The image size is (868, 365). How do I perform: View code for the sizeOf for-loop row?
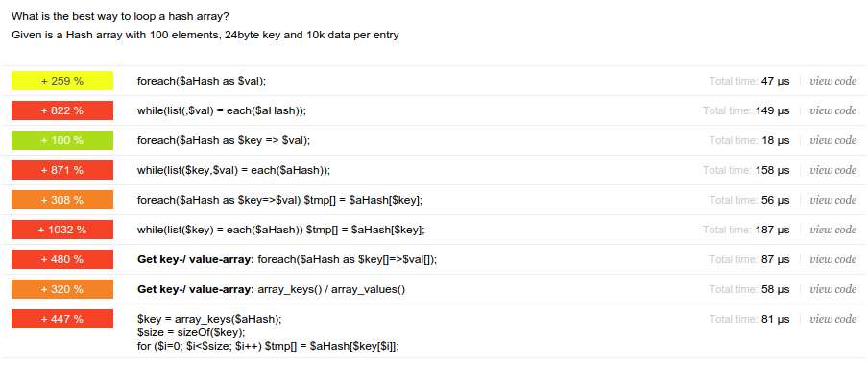coord(833,319)
